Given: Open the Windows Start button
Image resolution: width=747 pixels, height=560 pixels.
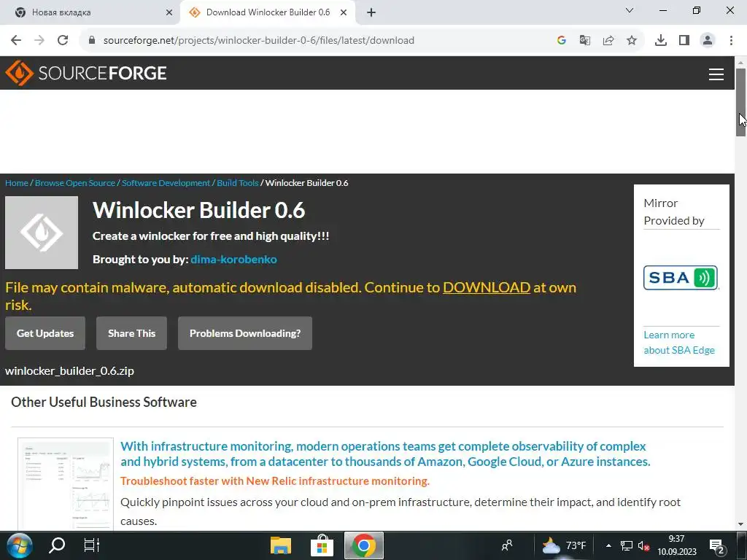Looking at the screenshot, I should pyautogui.click(x=19, y=545).
